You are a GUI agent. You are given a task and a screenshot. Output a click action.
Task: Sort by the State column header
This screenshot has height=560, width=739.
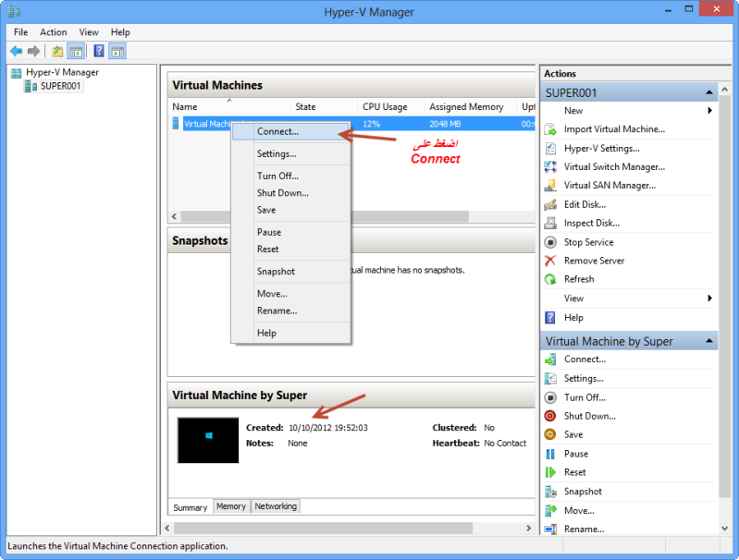(325, 107)
